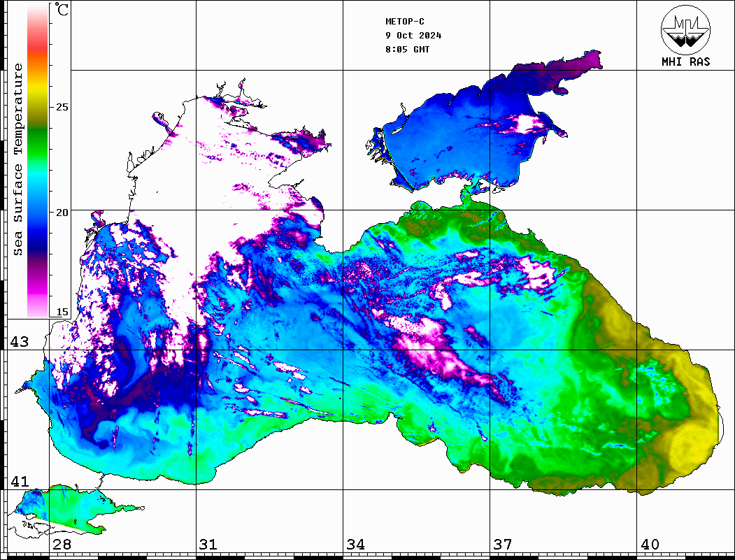
Task: Click the "MHI RAS" caption text
Action: coord(686,62)
